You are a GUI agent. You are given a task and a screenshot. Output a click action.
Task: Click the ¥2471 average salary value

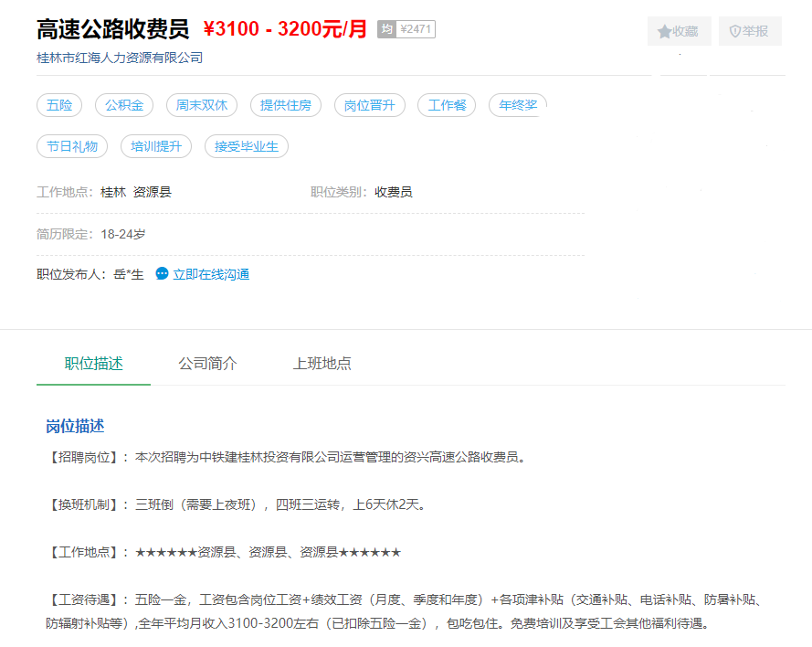coord(416,29)
